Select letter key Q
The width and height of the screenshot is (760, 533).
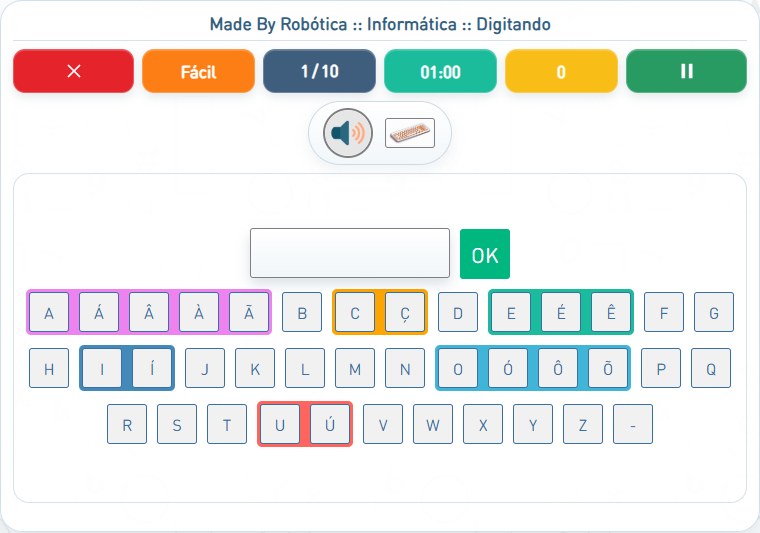tap(711, 368)
